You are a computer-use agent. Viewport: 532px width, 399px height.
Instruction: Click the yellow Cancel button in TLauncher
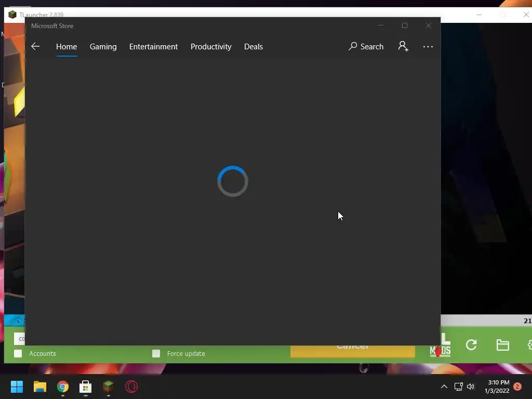[x=353, y=351]
